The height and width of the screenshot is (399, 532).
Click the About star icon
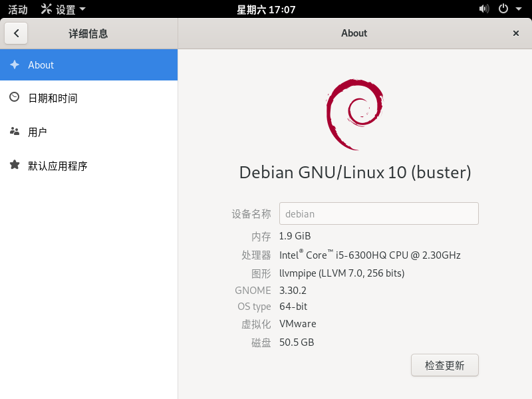tap(15, 65)
